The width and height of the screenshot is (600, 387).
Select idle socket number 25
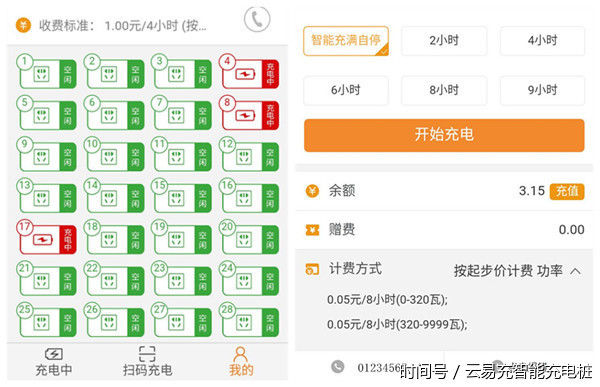tap(47, 320)
